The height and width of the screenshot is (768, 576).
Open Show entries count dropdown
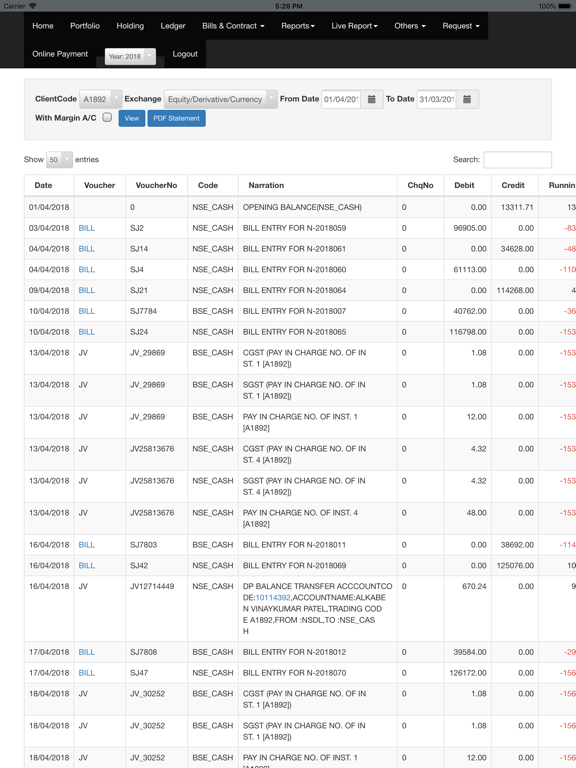[59, 159]
